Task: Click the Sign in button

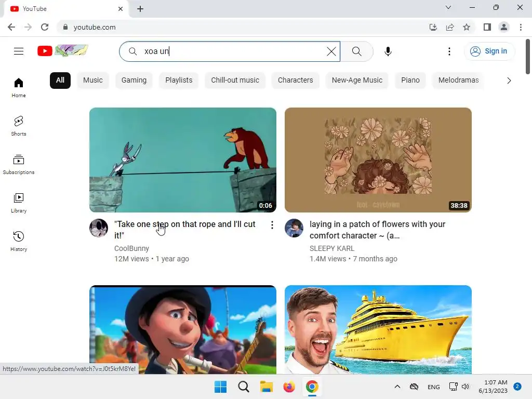Action: pos(489,51)
